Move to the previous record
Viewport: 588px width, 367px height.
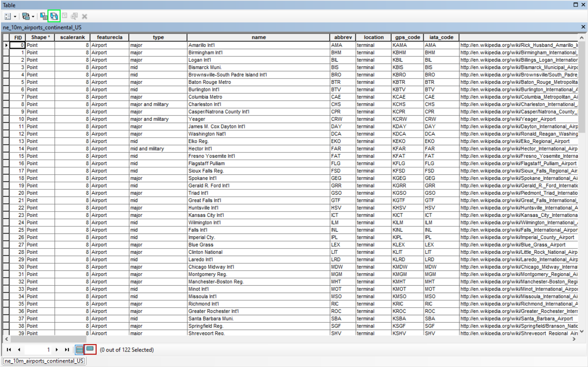[x=19, y=350]
